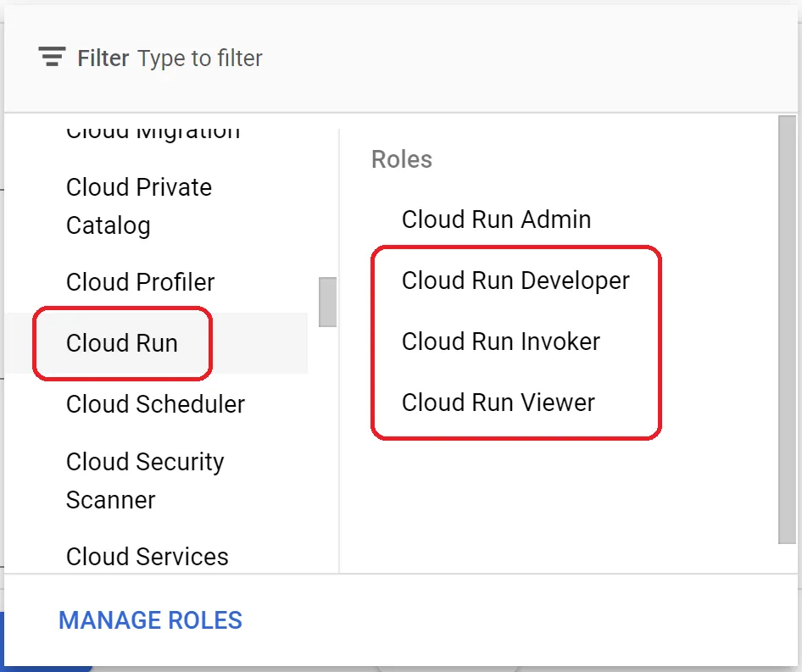Pick the Cloud Run Viewer role
The height and width of the screenshot is (672, 802).
click(x=498, y=403)
